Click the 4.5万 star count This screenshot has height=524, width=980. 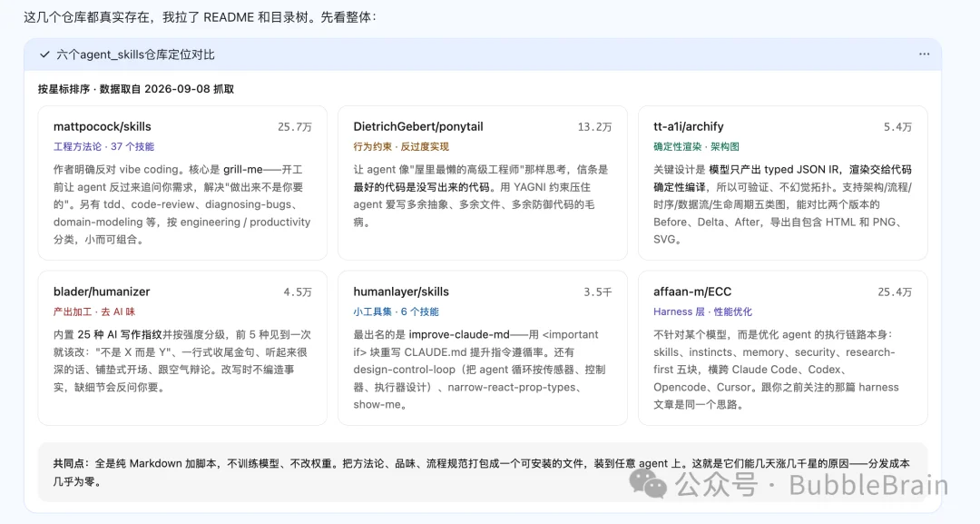(298, 292)
